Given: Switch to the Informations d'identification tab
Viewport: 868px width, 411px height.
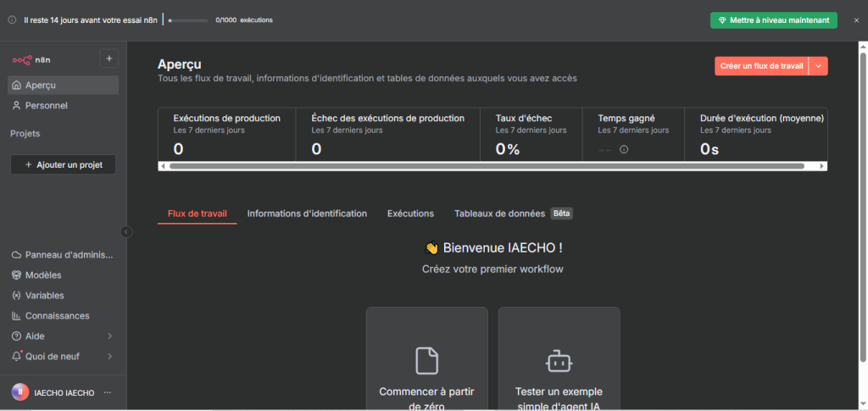Looking at the screenshot, I should pyautogui.click(x=307, y=214).
